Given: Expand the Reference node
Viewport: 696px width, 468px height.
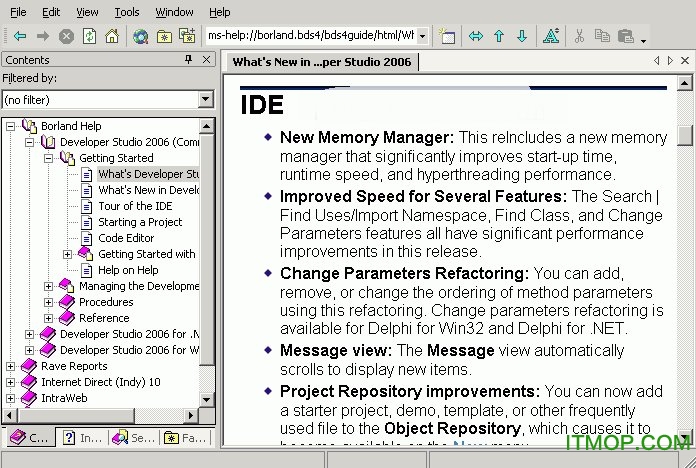Looking at the screenshot, I should click(x=48, y=318).
